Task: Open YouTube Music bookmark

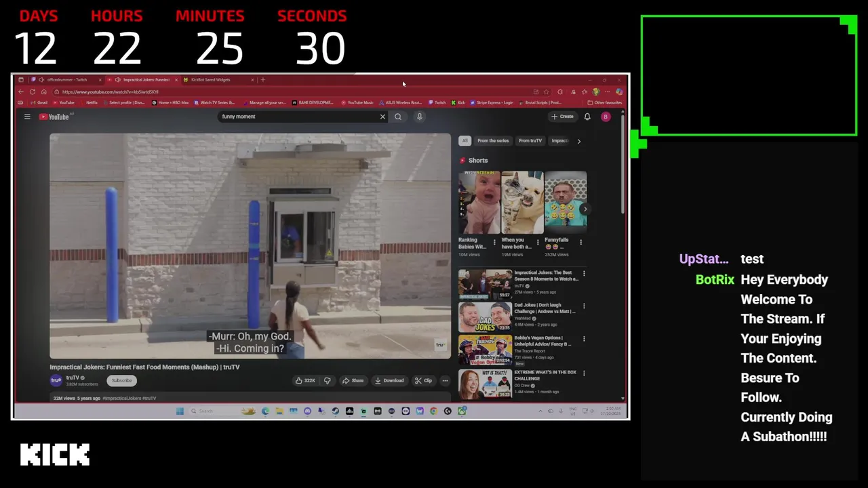Action: [357, 102]
